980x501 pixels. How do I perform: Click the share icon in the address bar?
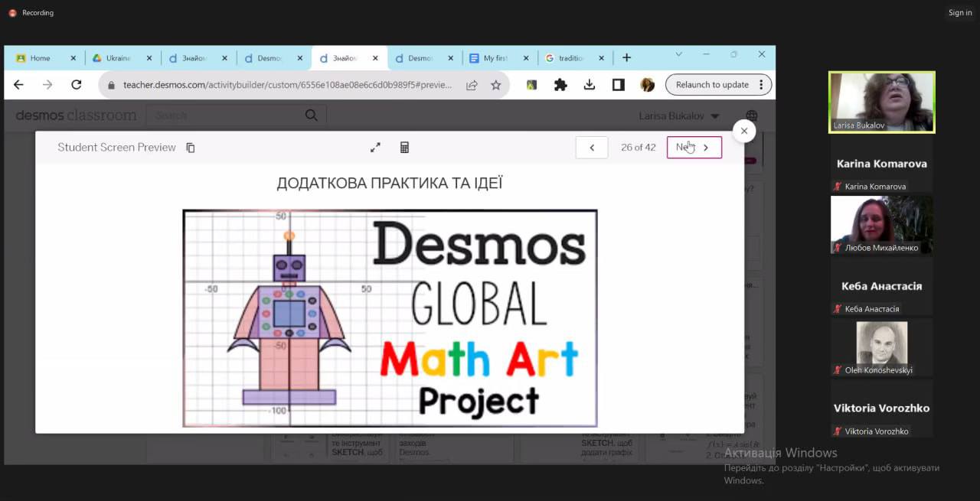pyautogui.click(x=472, y=85)
